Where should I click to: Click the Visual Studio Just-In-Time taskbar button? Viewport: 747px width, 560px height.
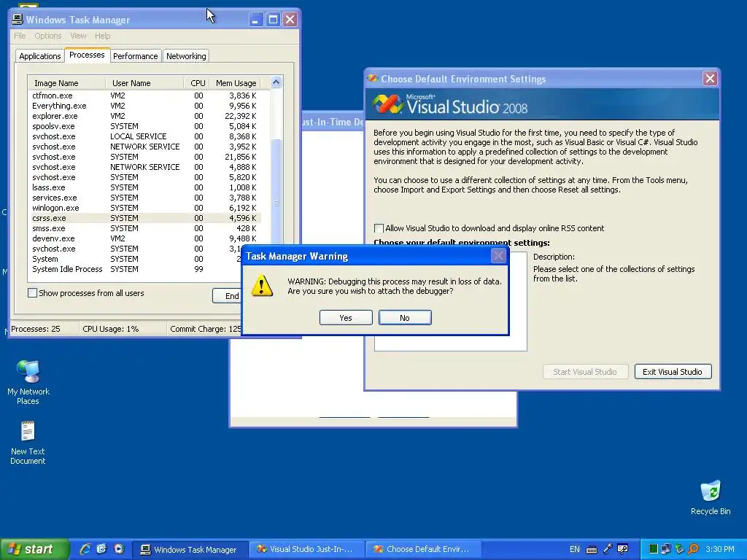(x=307, y=550)
